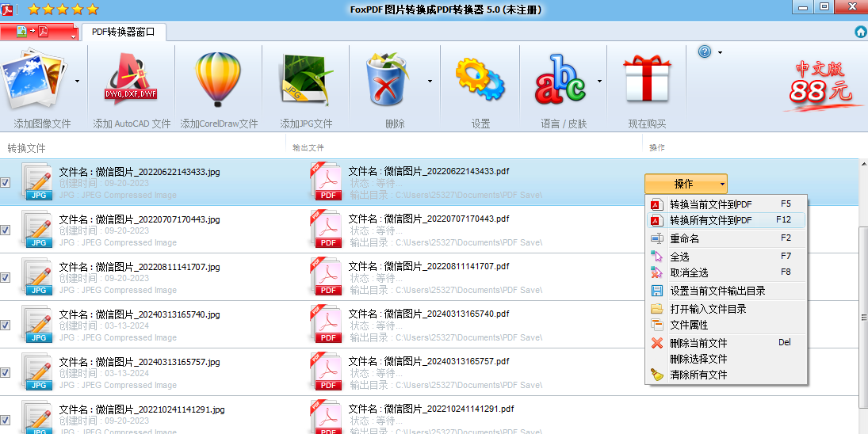
Task: Uncheck the 20220707170443.jpg row checkbox
Action: coord(6,230)
